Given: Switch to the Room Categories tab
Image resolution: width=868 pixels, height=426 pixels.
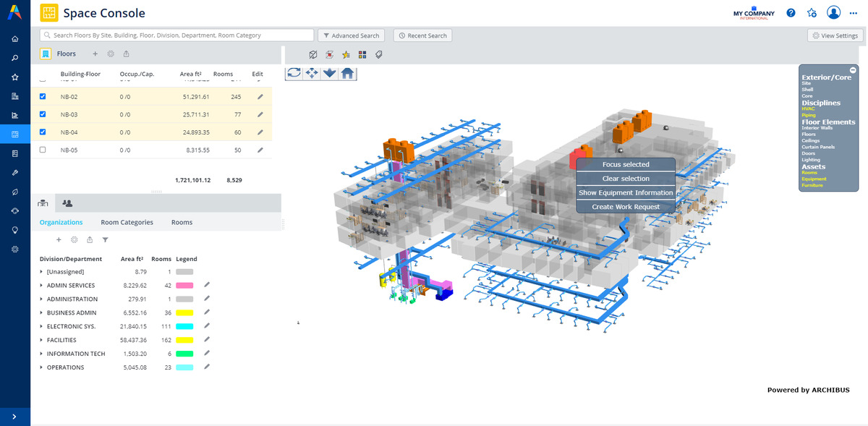Looking at the screenshot, I should click(127, 222).
